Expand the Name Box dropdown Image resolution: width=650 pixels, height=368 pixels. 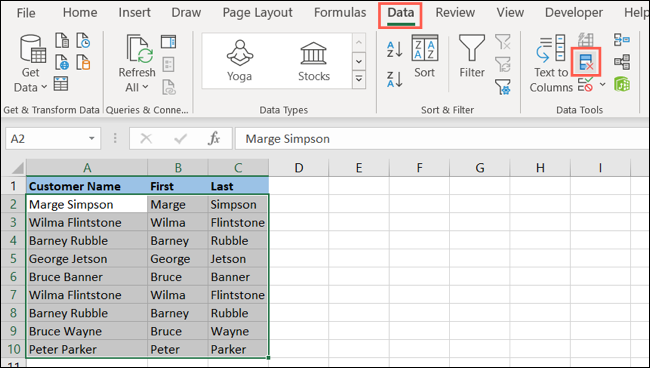[92, 139]
